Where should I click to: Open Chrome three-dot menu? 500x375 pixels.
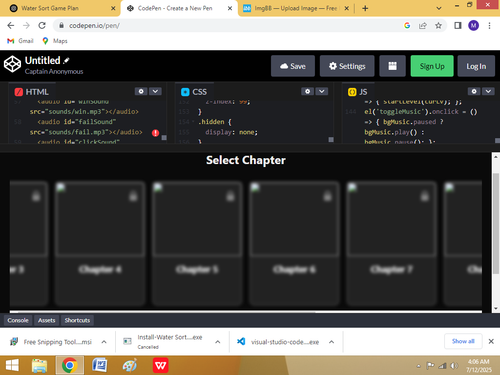click(489, 25)
